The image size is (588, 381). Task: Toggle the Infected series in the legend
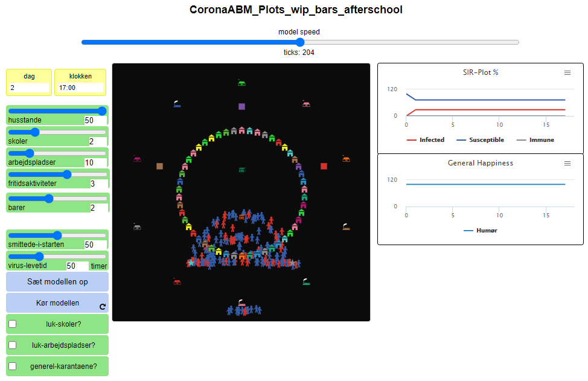coord(426,140)
